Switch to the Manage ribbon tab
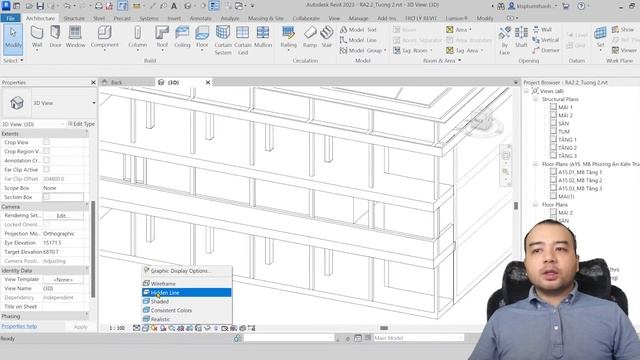The image size is (640, 360). point(358,18)
